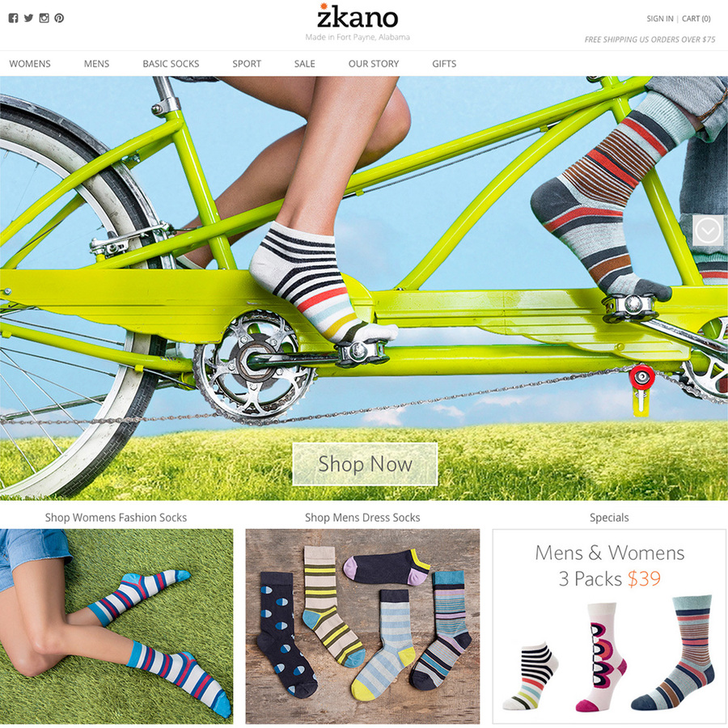The image size is (728, 728).
Task: Open the Shop Womens Fashion Socks image
Action: pyautogui.click(x=116, y=626)
